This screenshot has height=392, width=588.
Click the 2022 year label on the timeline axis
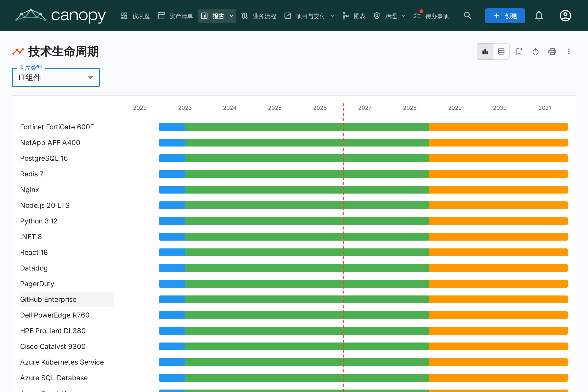coord(140,108)
